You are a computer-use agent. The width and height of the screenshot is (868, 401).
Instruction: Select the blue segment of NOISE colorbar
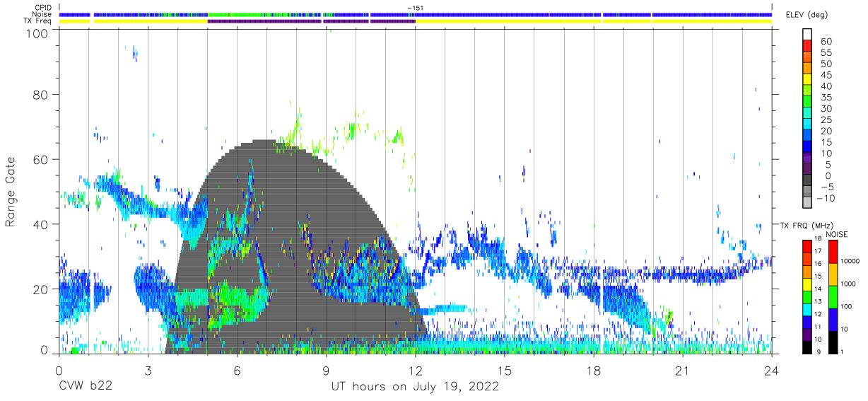(833, 320)
